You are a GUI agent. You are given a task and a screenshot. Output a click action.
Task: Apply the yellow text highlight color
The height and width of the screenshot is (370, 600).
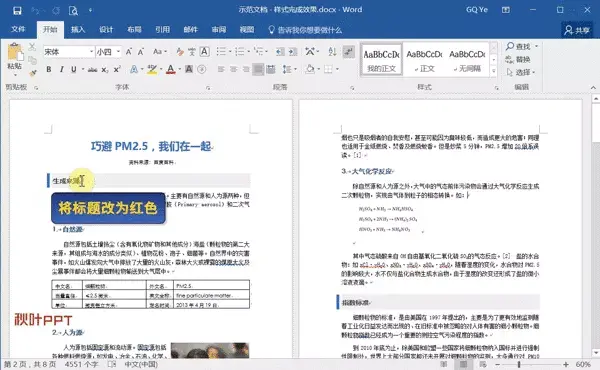pyautogui.click(x=152, y=69)
